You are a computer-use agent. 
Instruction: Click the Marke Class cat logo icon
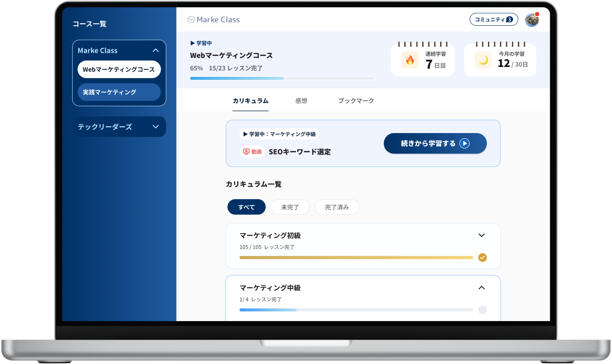(x=191, y=19)
